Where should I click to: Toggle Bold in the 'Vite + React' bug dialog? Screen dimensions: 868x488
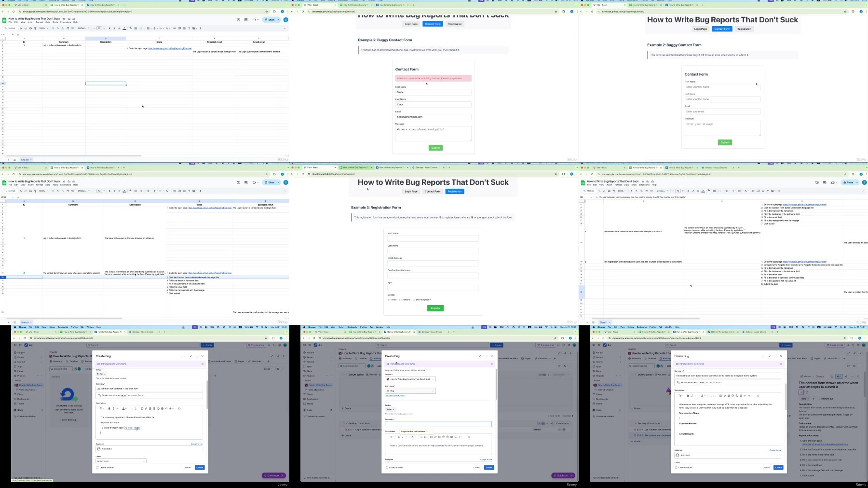tap(109, 408)
